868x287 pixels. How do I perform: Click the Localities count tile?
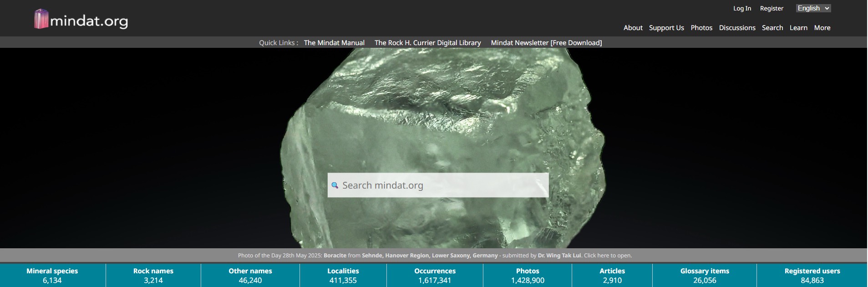point(343,276)
